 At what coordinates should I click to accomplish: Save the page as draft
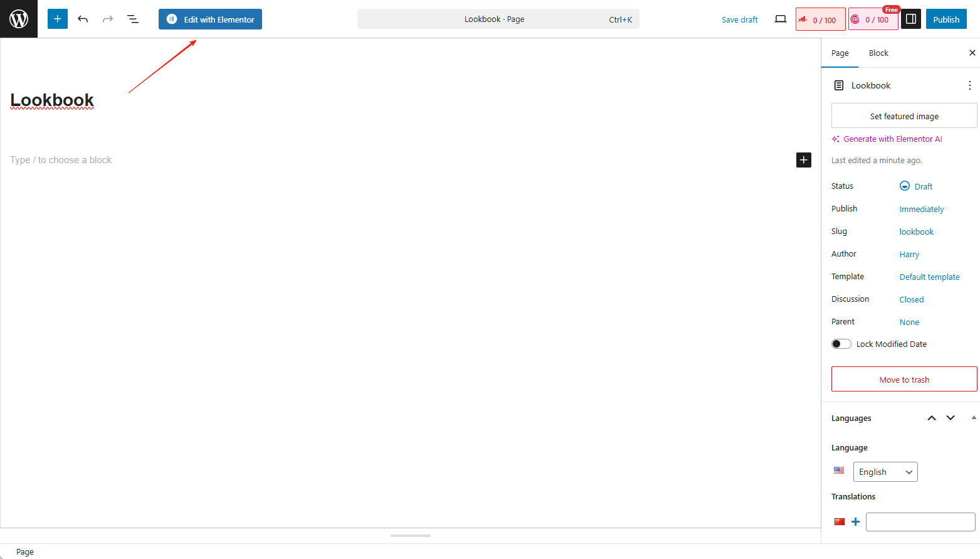[740, 19]
